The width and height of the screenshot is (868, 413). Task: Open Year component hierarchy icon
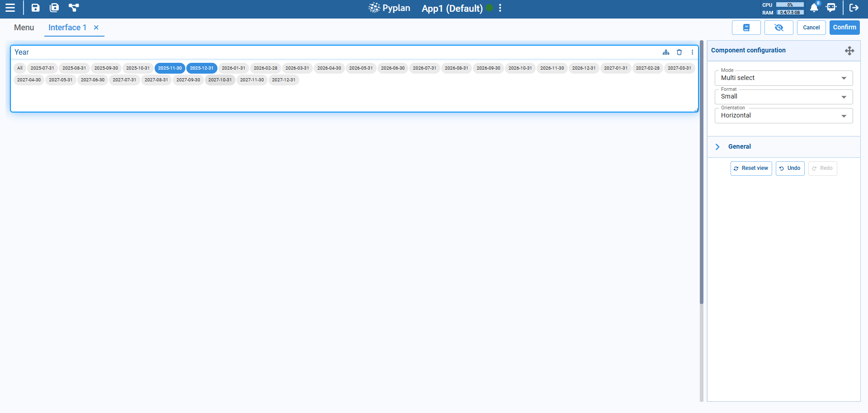tap(666, 52)
